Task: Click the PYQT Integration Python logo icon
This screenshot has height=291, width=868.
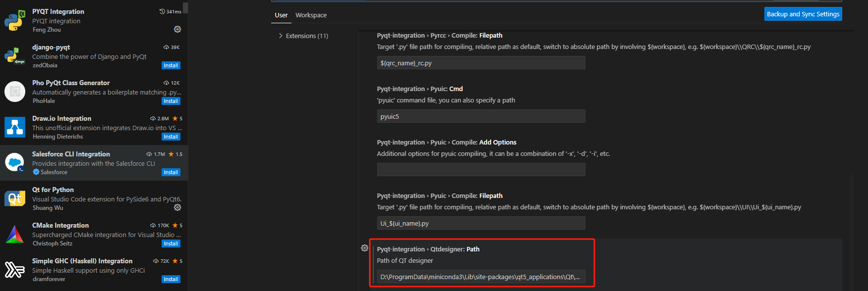Action: point(15,20)
